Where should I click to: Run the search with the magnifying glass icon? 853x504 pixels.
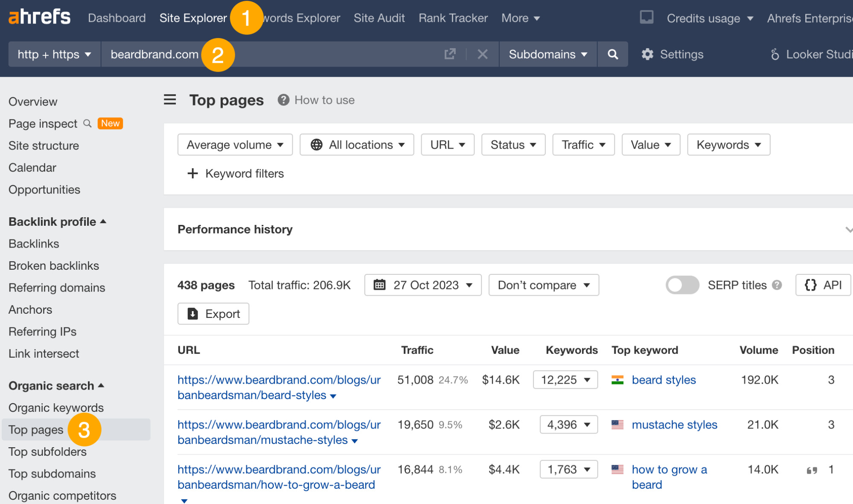(x=613, y=54)
